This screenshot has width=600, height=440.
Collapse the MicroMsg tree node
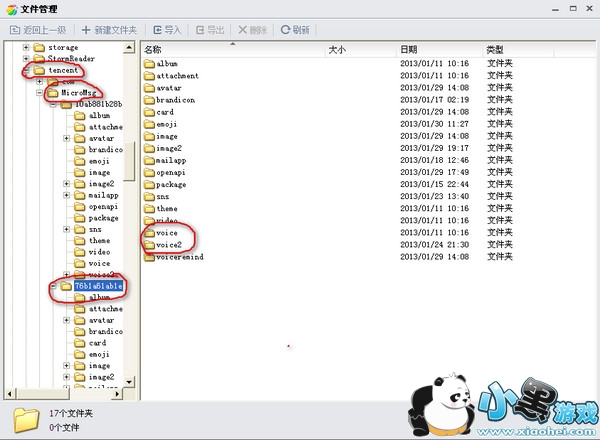pyautogui.click(x=39, y=93)
